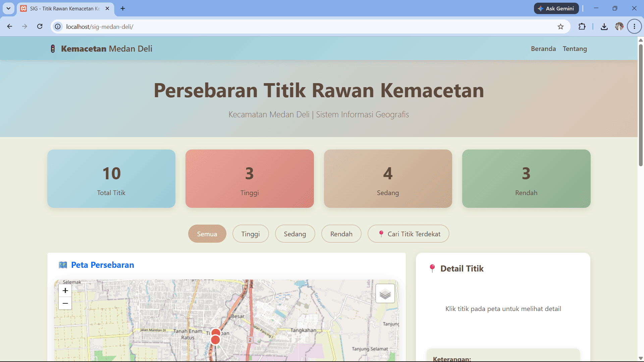Click the Tangkahan label on the map
The height and width of the screenshot is (362, 644).
coord(303,330)
